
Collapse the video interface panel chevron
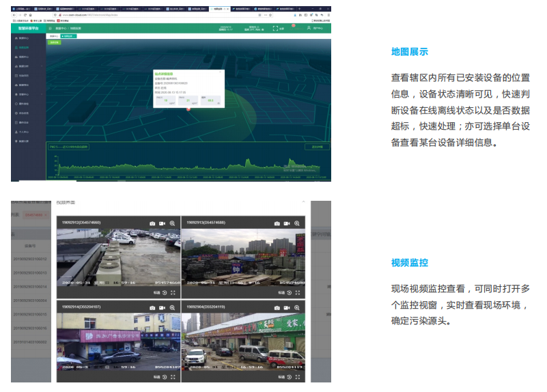(304, 203)
